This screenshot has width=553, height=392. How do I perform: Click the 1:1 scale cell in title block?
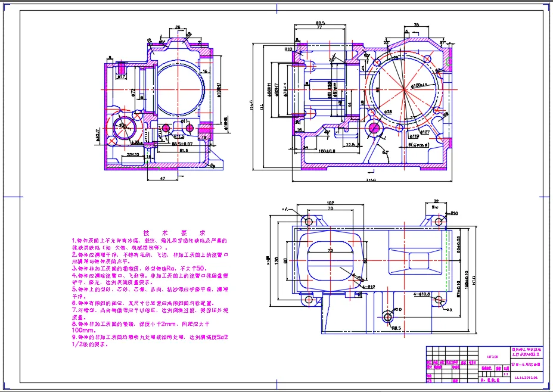point(506,374)
